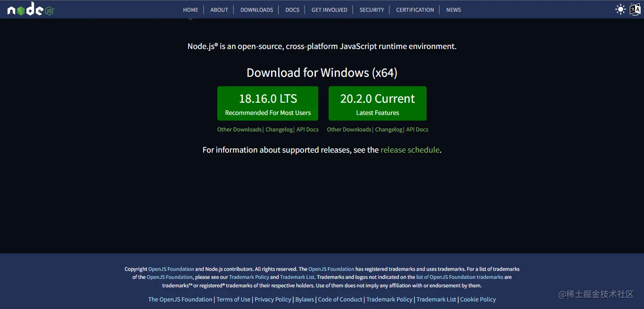The width and height of the screenshot is (644, 309).
Task: Toggle the light/dark theme with the sun icon
Action: pos(620,8)
